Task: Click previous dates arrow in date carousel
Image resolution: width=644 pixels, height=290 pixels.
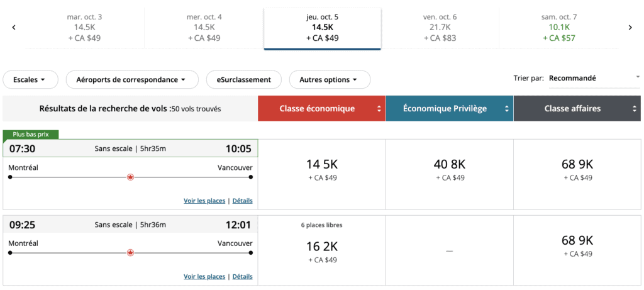Action: tap(14, 28)
